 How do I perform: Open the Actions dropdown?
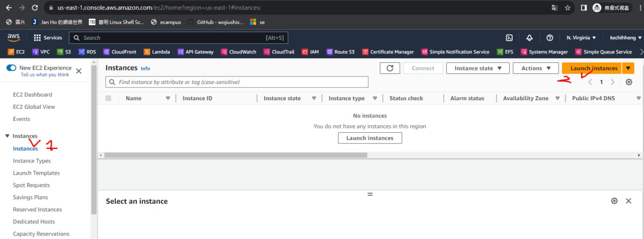click(536, 68)
